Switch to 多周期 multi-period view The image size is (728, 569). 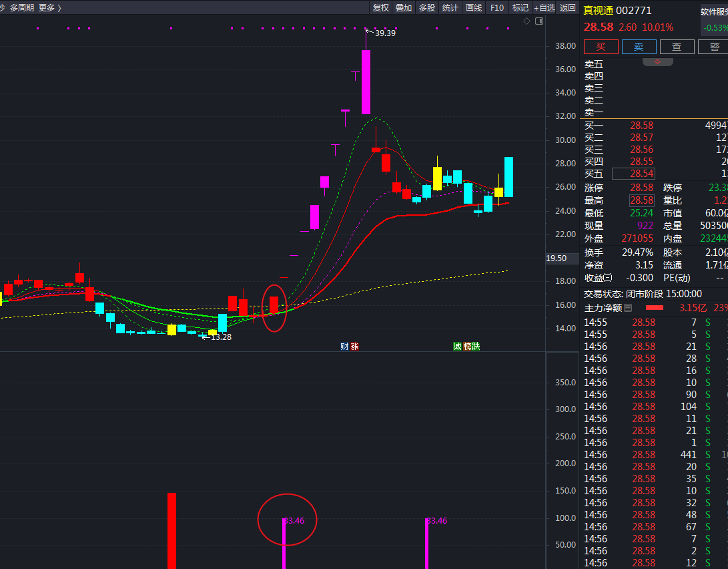point(22,8)
